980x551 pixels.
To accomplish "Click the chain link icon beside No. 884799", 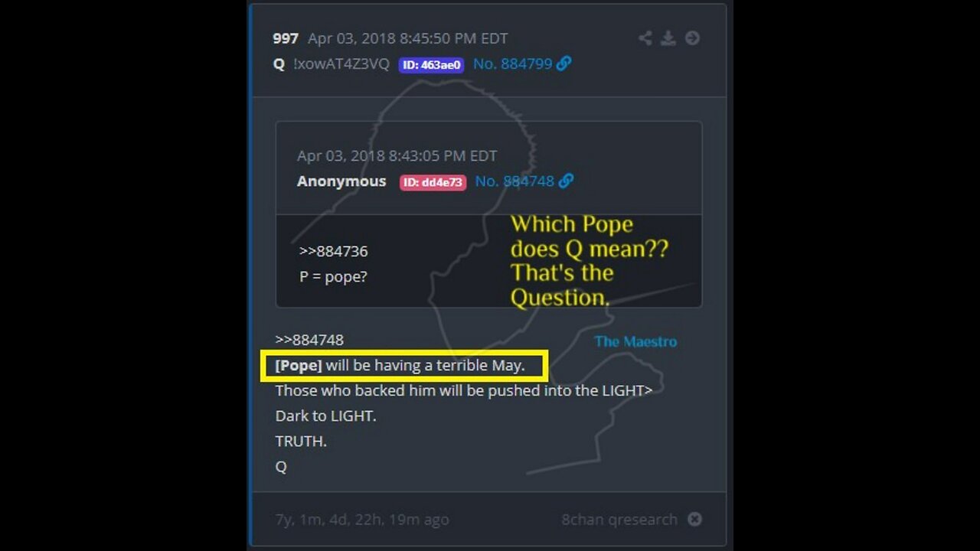I will pos(564,64).
